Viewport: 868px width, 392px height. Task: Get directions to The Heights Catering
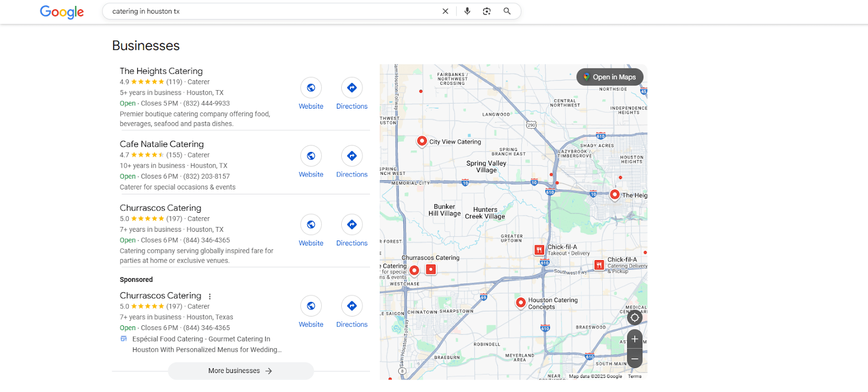point(352,87)
